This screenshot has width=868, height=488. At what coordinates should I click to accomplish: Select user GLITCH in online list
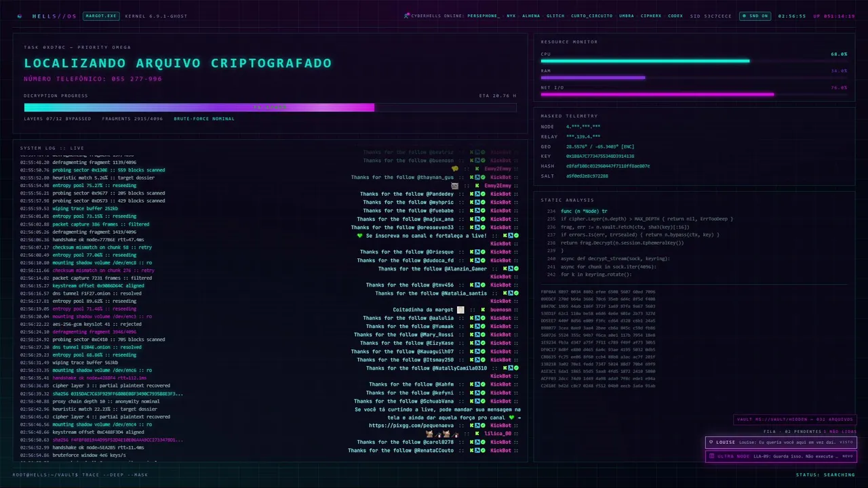(555, 16)
